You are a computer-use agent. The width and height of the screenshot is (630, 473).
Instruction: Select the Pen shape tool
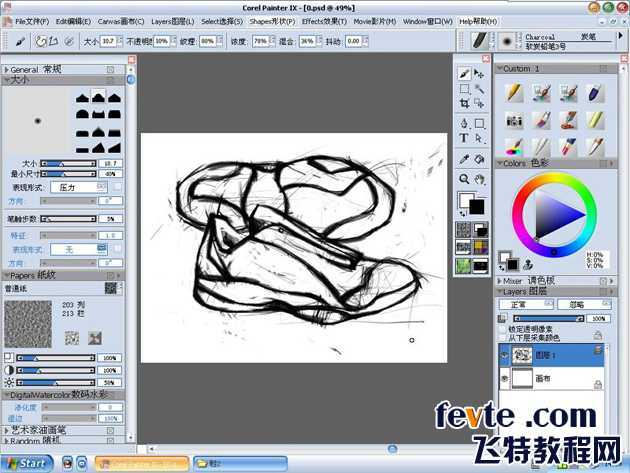click(464, 123)
